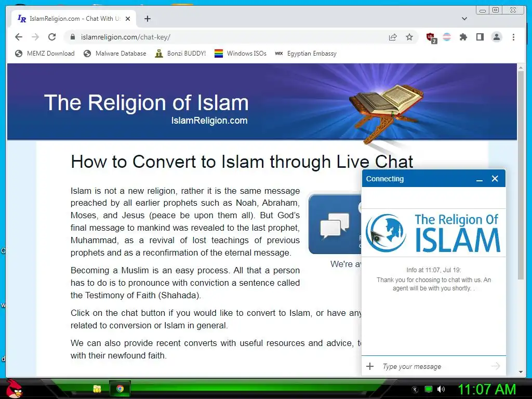Click The Religion of Islam header title
Screen dimensions: 532x399
[x=146, y=102]
